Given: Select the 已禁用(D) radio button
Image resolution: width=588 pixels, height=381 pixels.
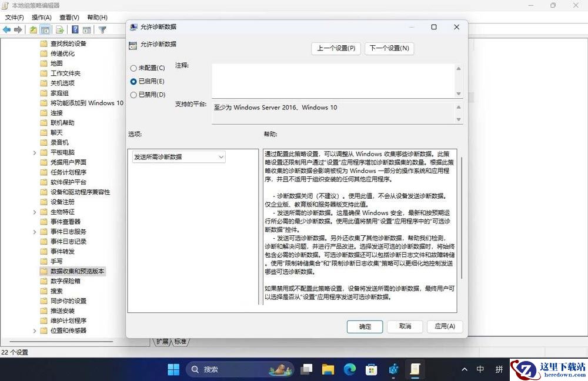Looking at the screenshot, I should (133, 95).
